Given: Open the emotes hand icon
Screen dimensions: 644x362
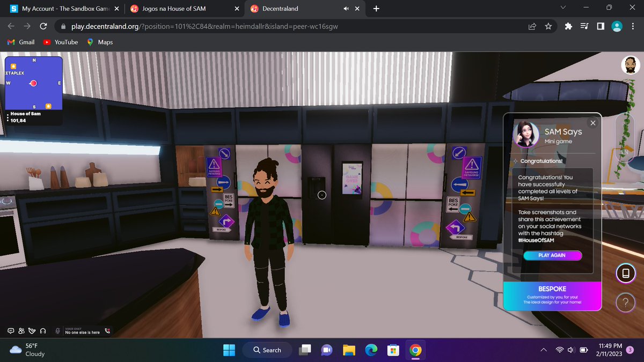Looking at the screenshot, I should [32, 331].
